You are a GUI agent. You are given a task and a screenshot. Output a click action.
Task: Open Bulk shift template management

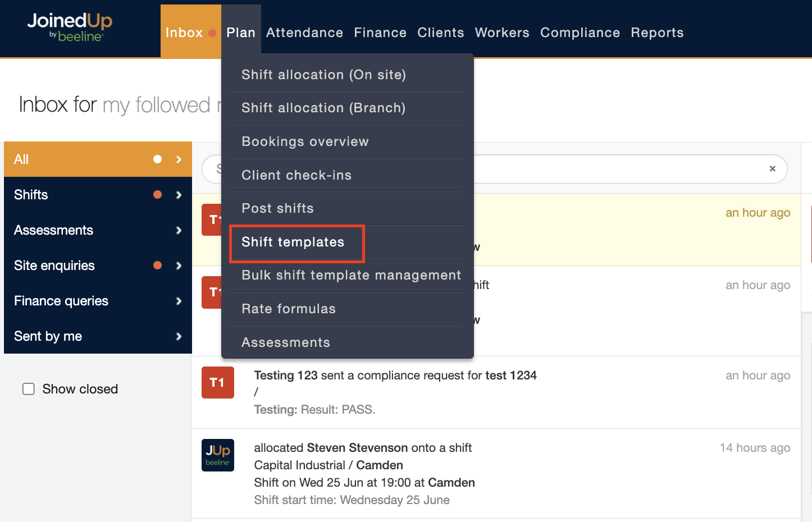(351, 275)
